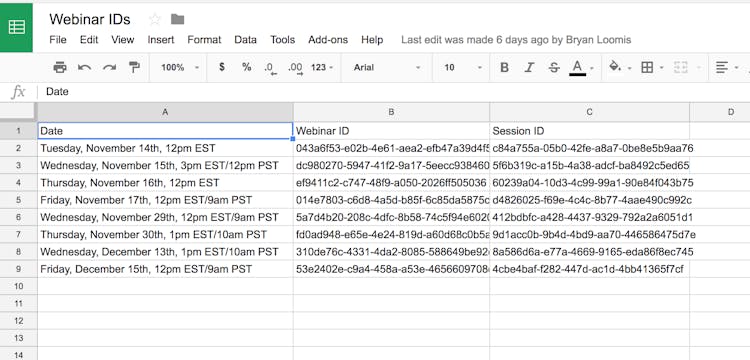Select cell Wednesday, November 29th
The height and width of the screenshot is (360, 750).
click(165, 217)
